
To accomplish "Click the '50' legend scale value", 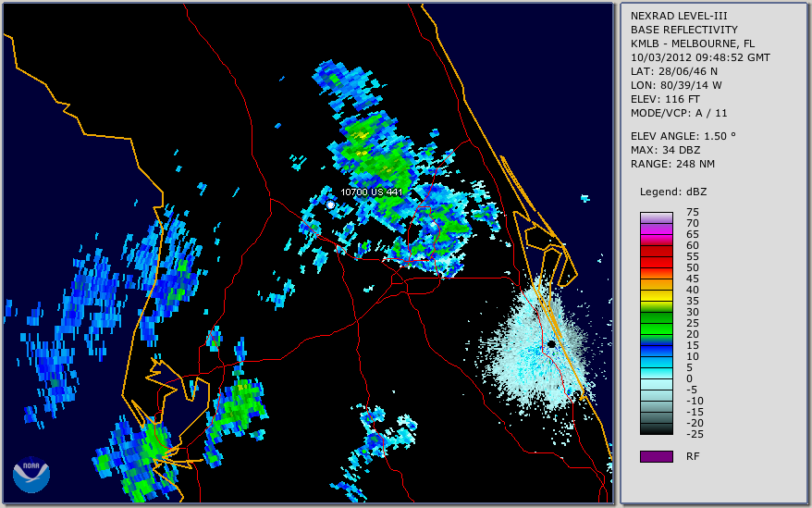I will tap(693, 267).
